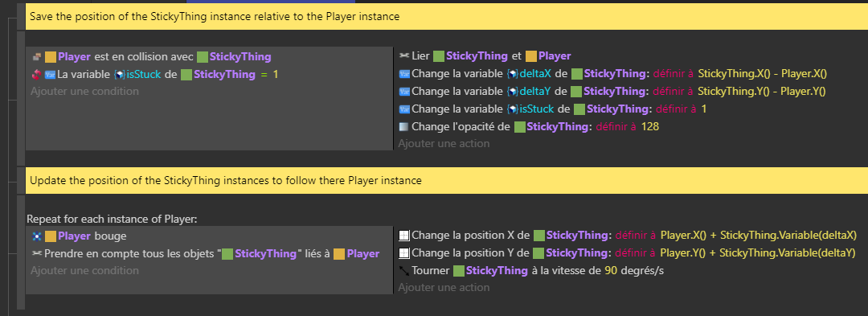Click the rotate icon before 'Tourner'
Viewport: 868px width, 316px height.
(404, 271)
